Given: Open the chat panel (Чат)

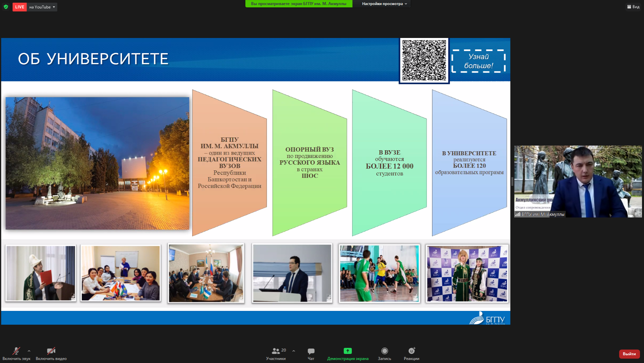Looking at the screenshot, I should pyautogui.click(x=311, y=354).
